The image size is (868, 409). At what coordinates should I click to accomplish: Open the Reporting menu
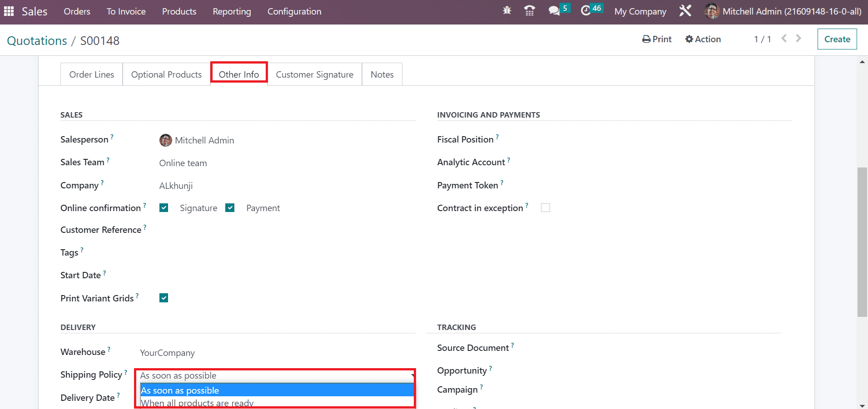232,11
